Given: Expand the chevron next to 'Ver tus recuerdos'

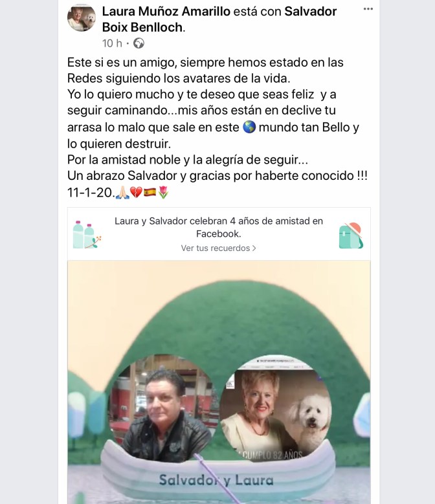Looking at the screenshot, I should click(254, 248).
